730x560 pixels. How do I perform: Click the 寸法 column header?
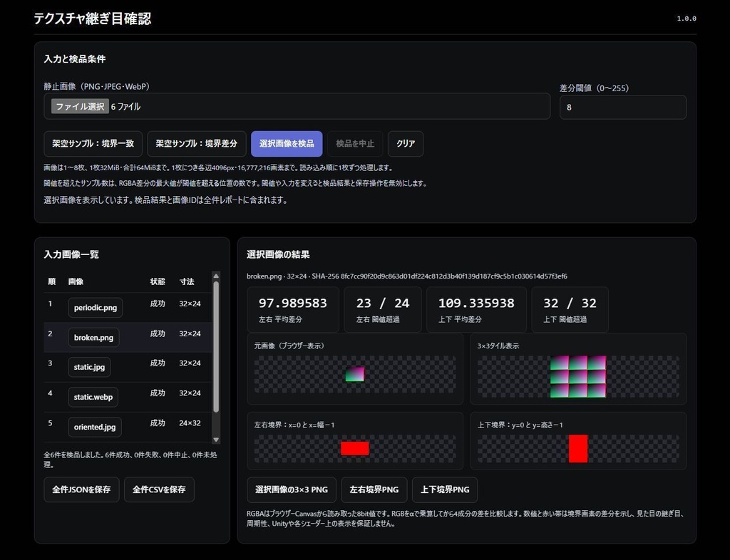[187, 282]
